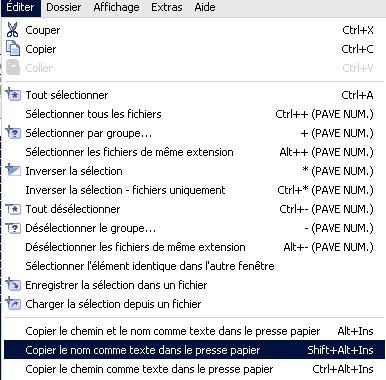Click the scissors icon next to Couper
This screenshot has height=380, width=386.
pos(13,30)
